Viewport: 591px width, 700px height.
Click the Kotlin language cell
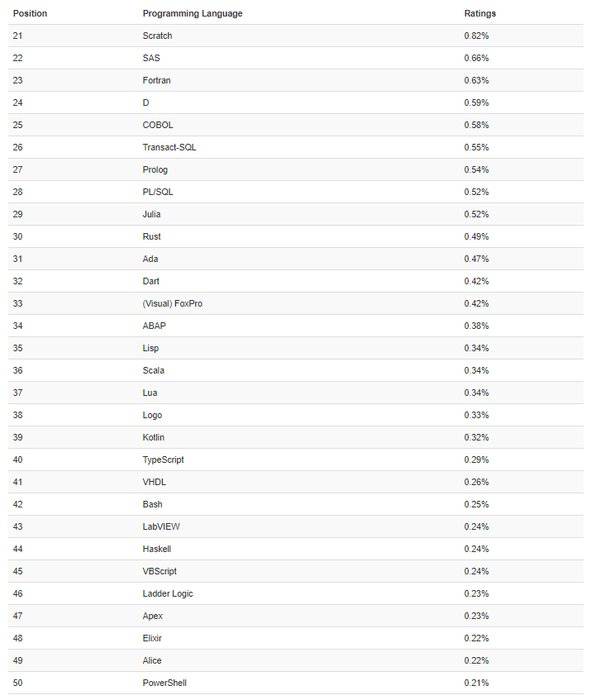(x=154, y=438)
